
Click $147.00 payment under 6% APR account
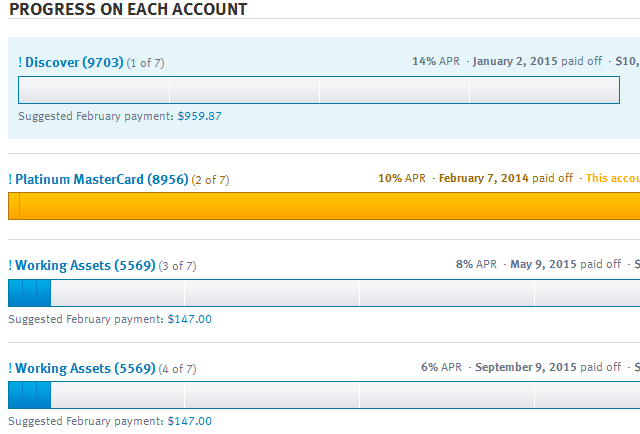click(x=190, y=421)
